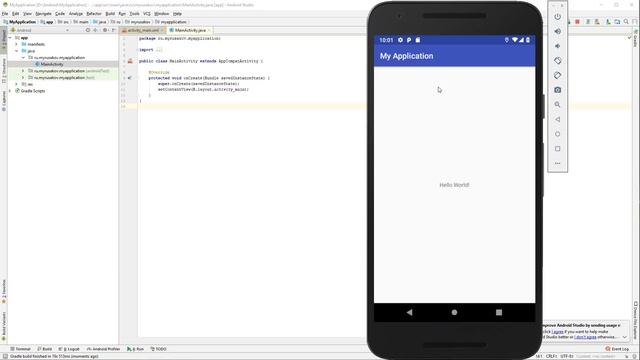Open the Android Profiler tool window
The image size is (640, 360).
tap(103, 349)
